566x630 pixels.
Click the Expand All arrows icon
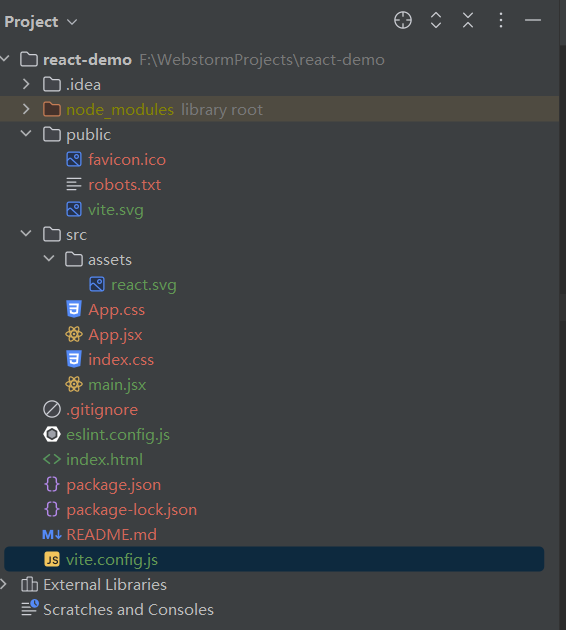click(436, 20)
